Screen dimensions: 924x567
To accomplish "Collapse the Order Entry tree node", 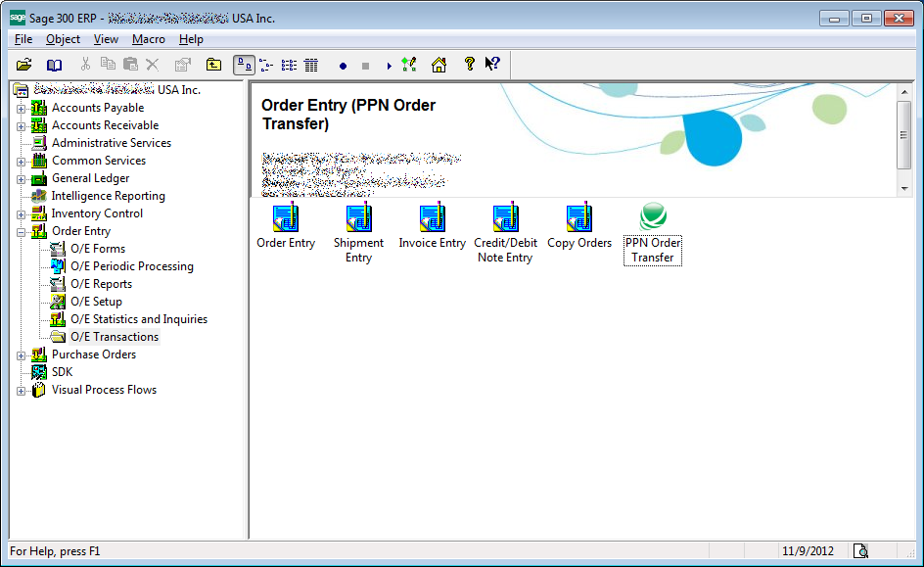I will click(21, 232).
